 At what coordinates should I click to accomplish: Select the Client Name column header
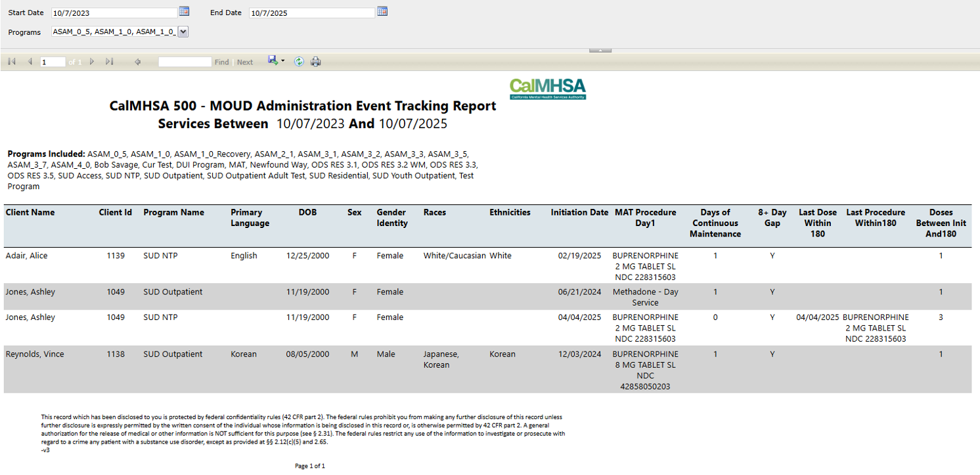click(30, 212)
